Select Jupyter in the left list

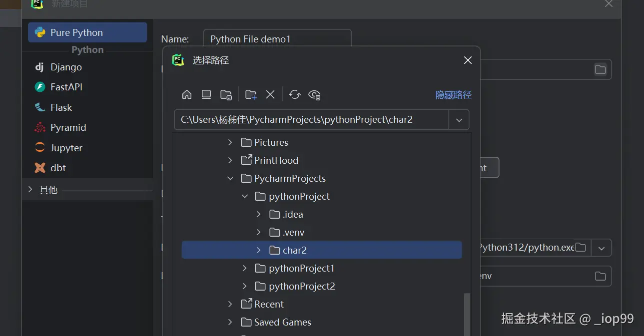pyautogui.click(x=66, y=148)
